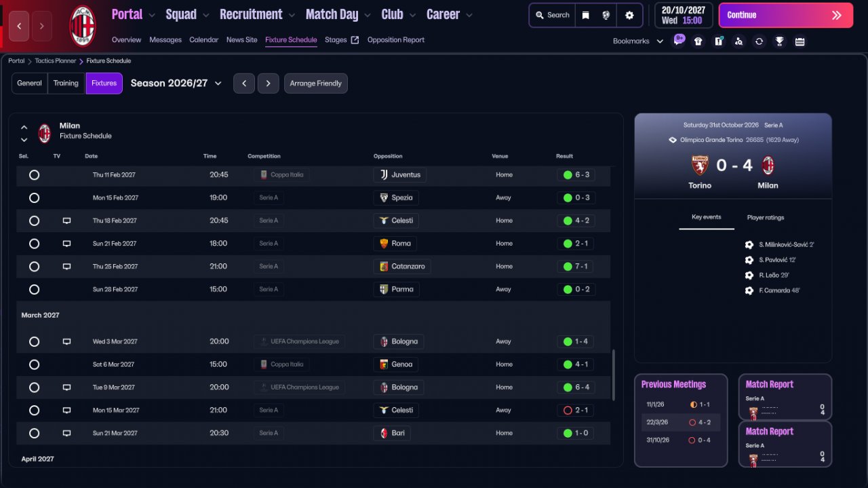Open the 22/3/26 previous meeting row

pyautogui.click(x=681, y=422)
